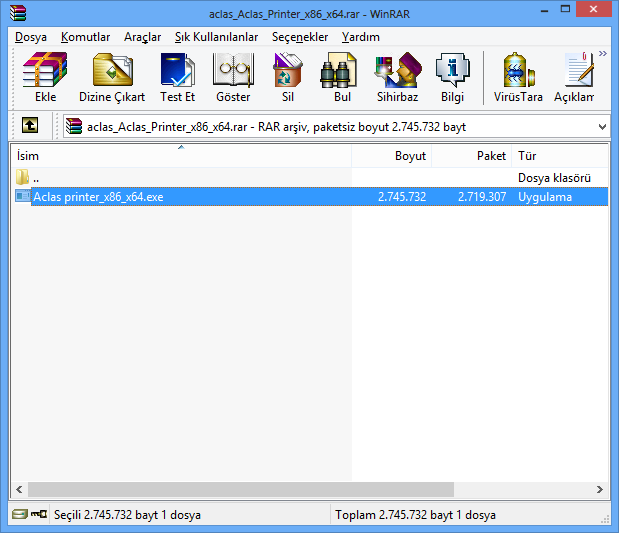619x533 pixels.
Task: Sort by the Paket column header
Action: tap(472, 156)
